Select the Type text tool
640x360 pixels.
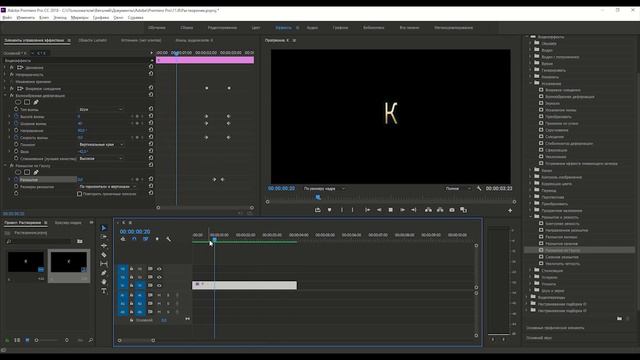click(x=104, y=291)
